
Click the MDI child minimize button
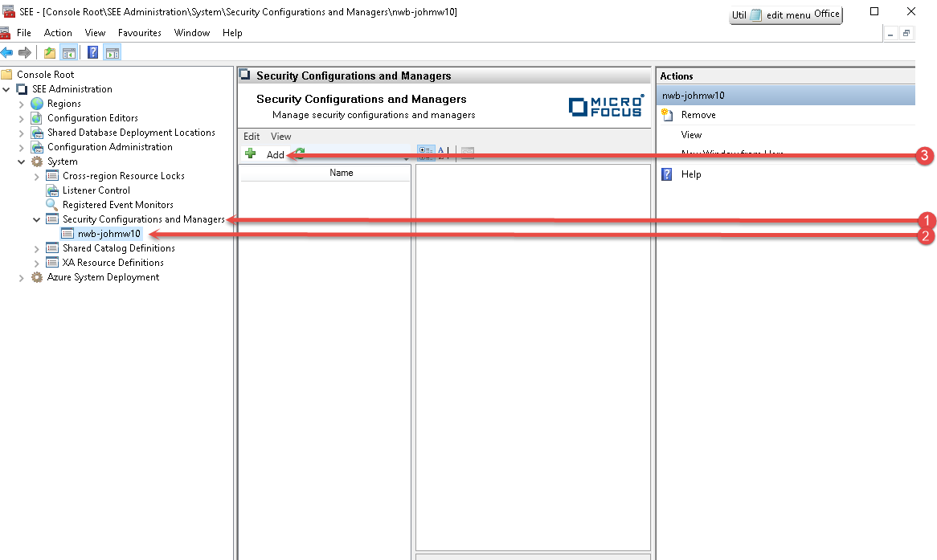point(890,34)
